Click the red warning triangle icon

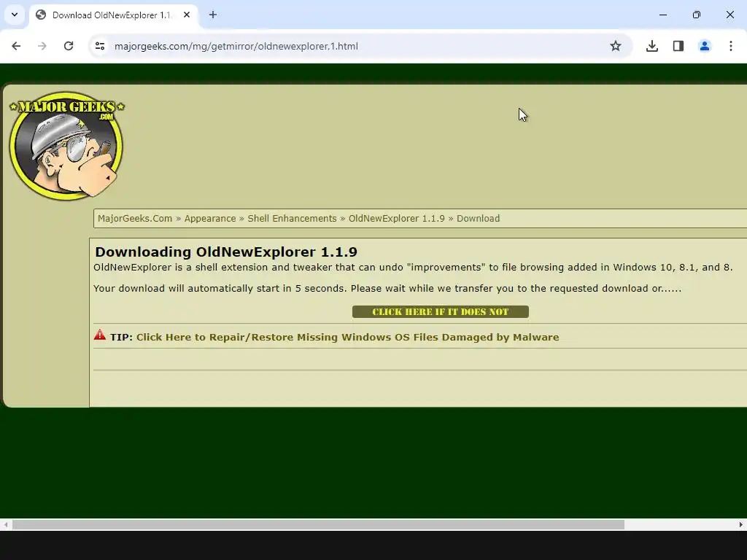[100, 335]
